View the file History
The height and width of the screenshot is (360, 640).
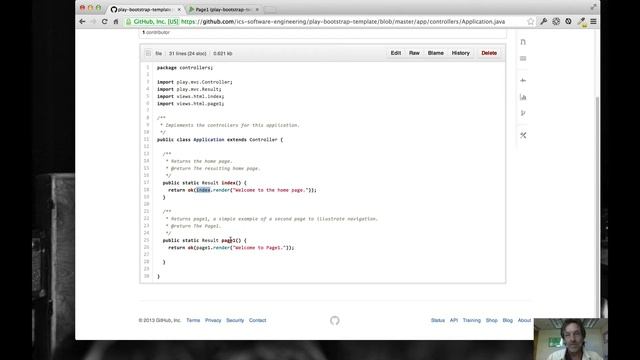click(460, 53)
